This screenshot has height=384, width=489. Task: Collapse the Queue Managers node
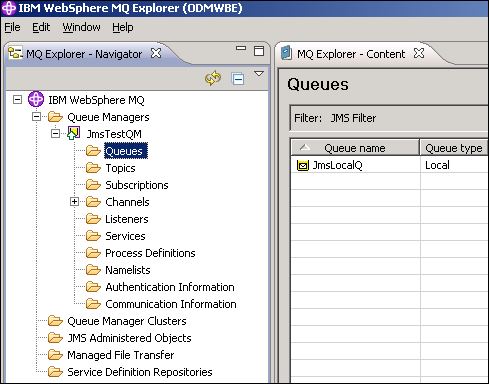[36, 116]
